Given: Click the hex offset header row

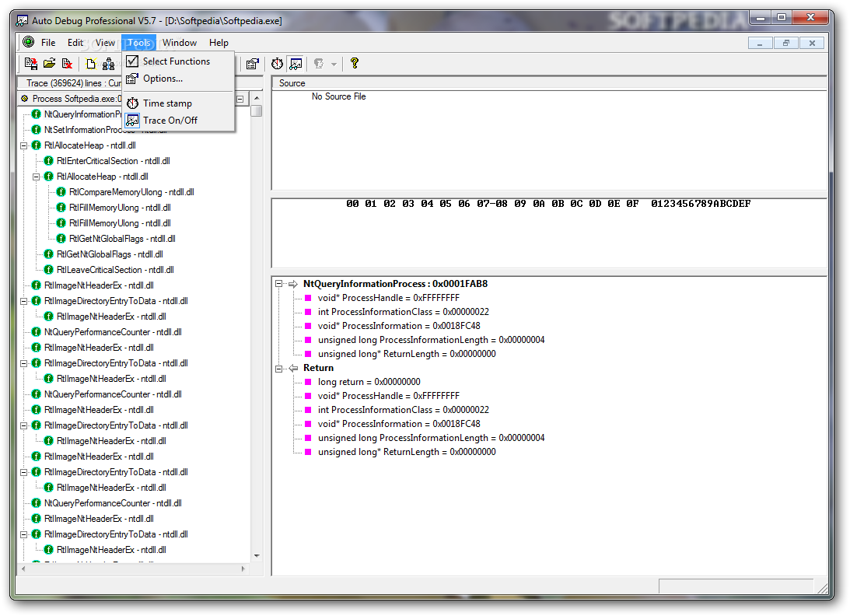Looking at the screenshot, I should point(548,204).
